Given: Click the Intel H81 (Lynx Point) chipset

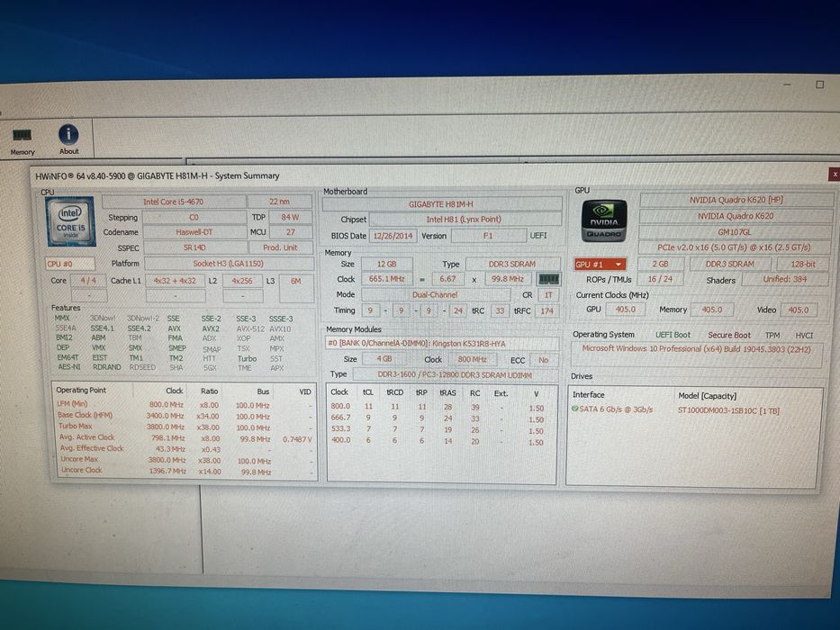Looking at the screenshot, I should click(465, 219).
